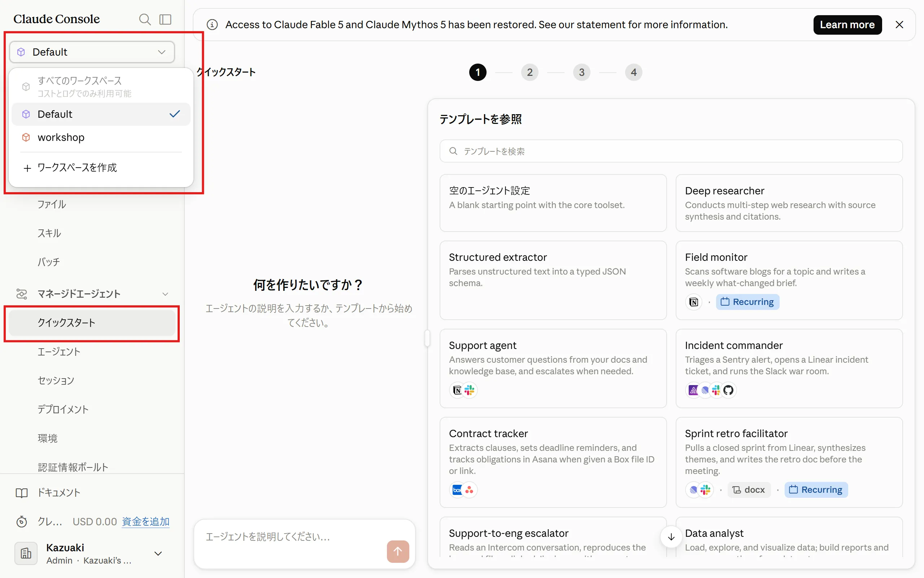Image resolution: width=924 pixels, height=578 pixels.
Task: Click the scroll-down arrow over the templates
Action: click(x=671, y=537)
